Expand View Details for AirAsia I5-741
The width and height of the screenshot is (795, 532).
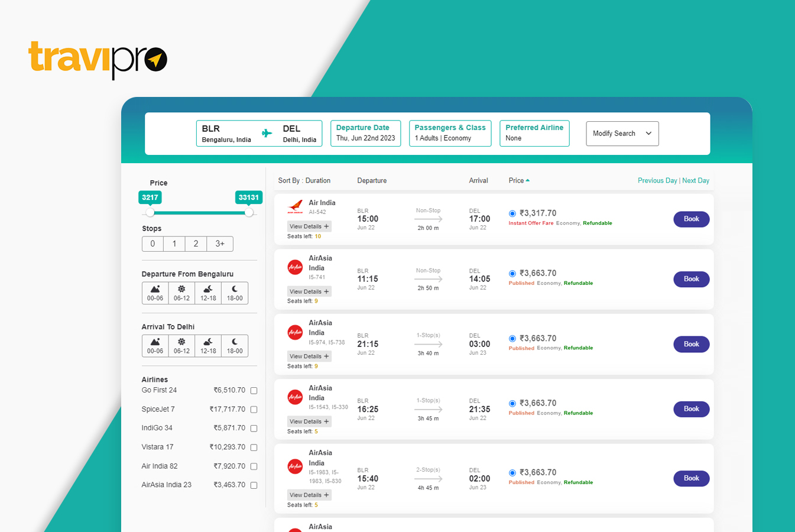point(309,291)
